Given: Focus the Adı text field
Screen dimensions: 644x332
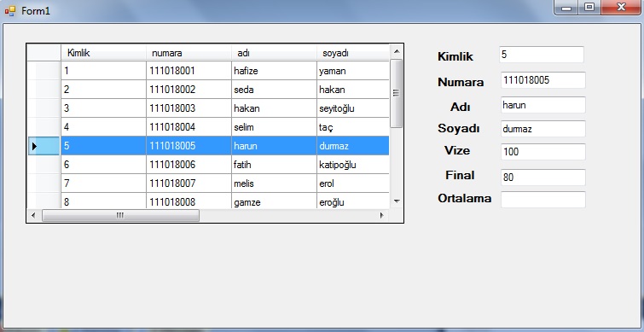Looking at the screenshot, I should [x=543, y=105].
